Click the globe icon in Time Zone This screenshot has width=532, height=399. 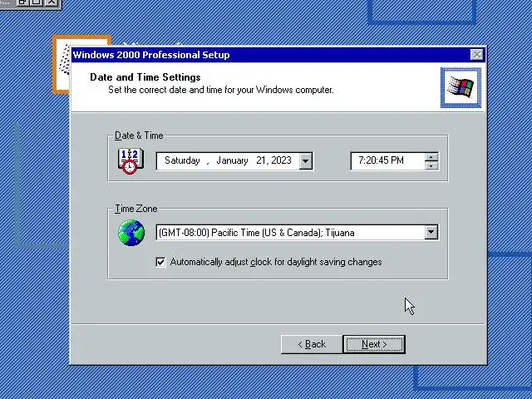[131, 233]
